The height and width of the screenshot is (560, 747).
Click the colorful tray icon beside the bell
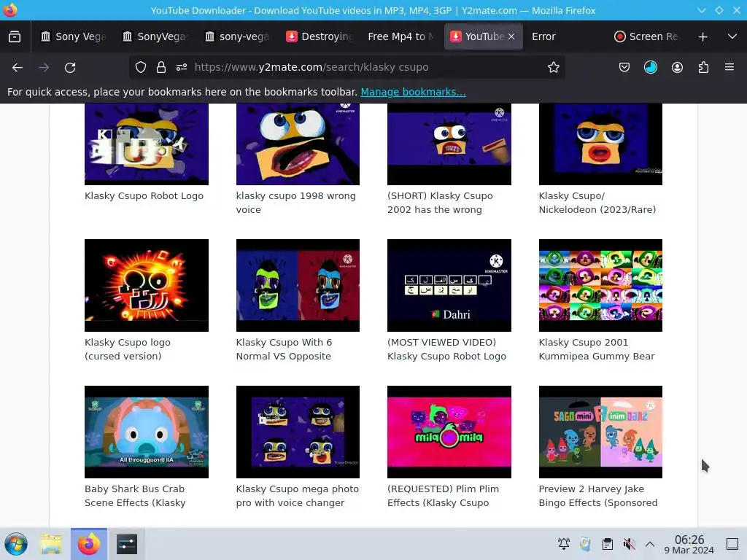(585, 543)
